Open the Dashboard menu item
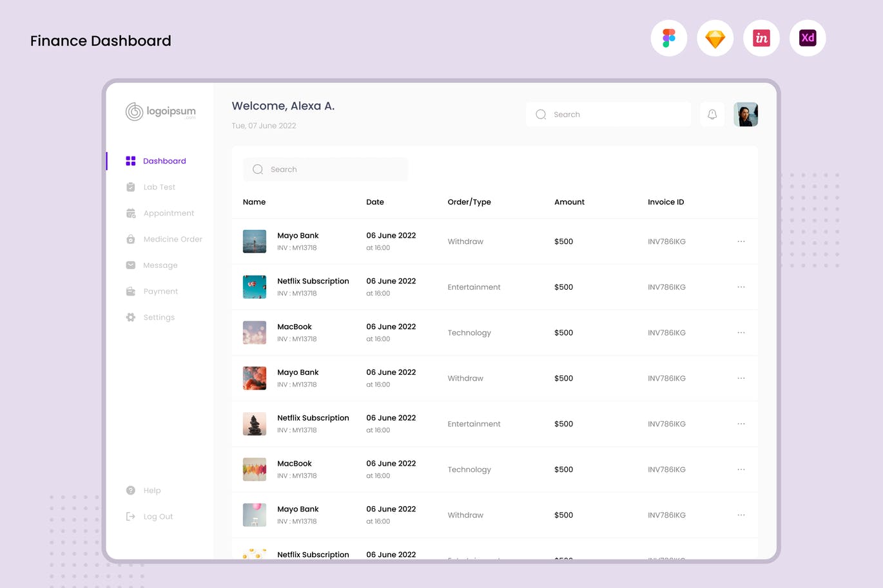Image resolution: width=883 pixels, height=588 pixels. point(164,161)
